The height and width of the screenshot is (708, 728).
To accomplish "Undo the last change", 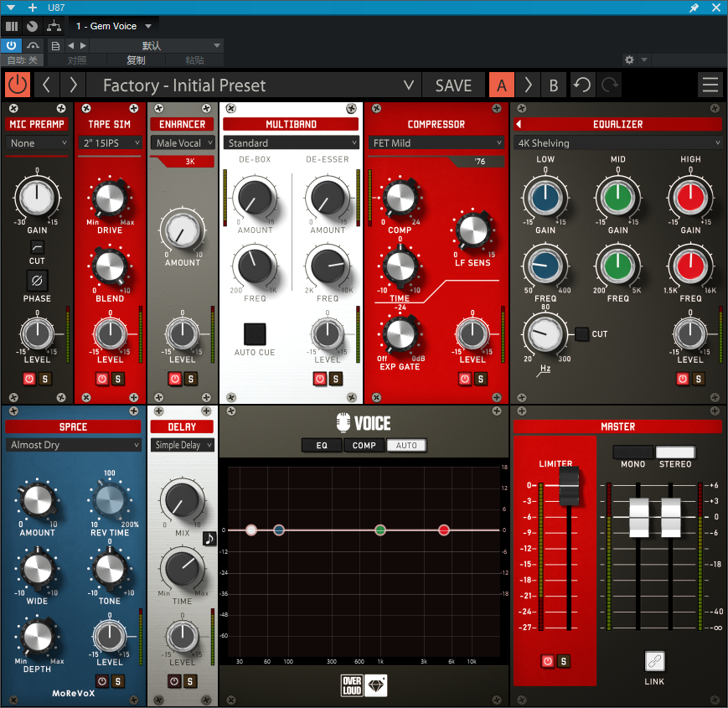I will 581,85.
